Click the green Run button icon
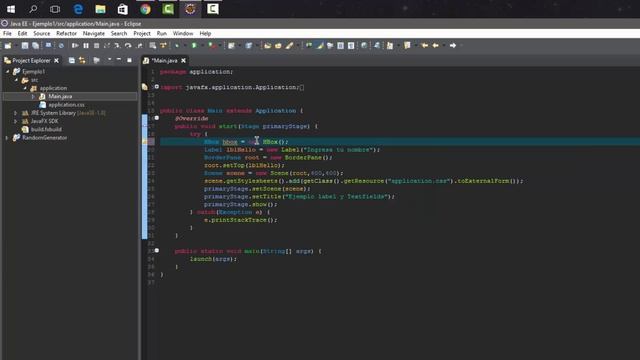Image resolution: width=640 pixels, height=360 pixels. (x=194, y=46)
